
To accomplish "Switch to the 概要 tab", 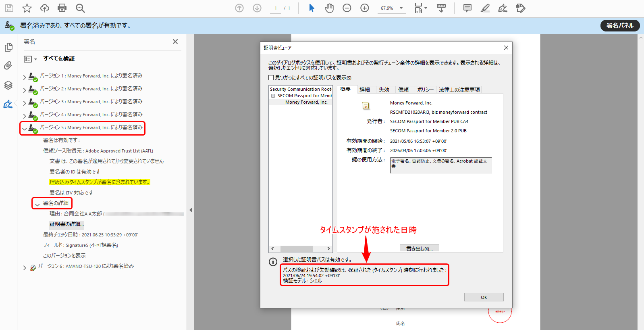I will tap(345, 89).
